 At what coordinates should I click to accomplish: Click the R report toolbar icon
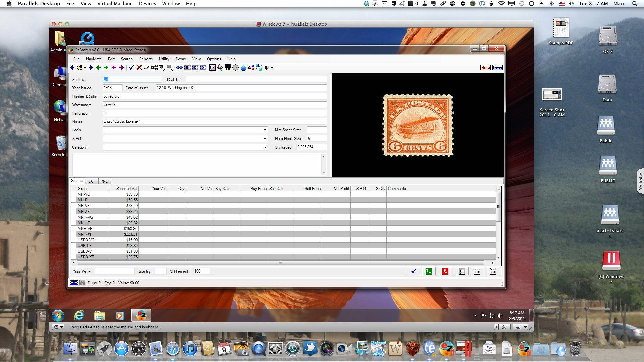(x=195, y=68)
